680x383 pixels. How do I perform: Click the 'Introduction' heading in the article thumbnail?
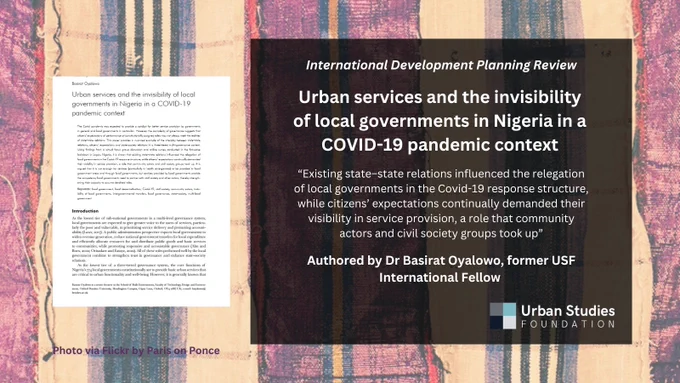point(85,211)
